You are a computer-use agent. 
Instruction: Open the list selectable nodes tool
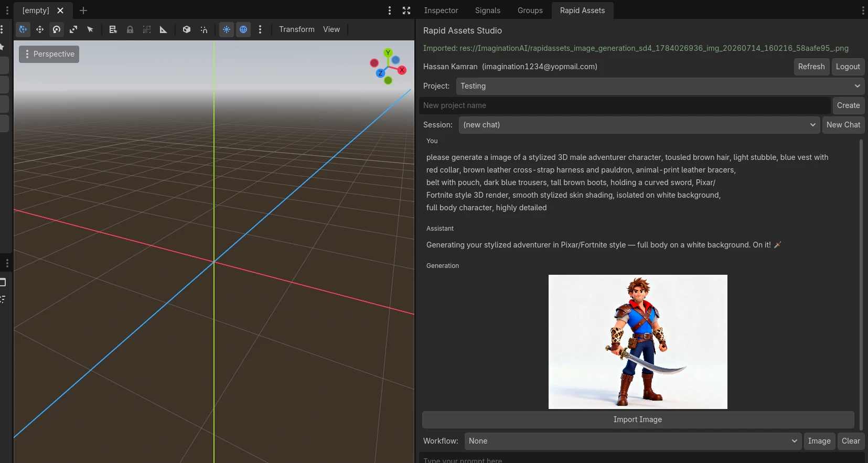pos(113,29)
